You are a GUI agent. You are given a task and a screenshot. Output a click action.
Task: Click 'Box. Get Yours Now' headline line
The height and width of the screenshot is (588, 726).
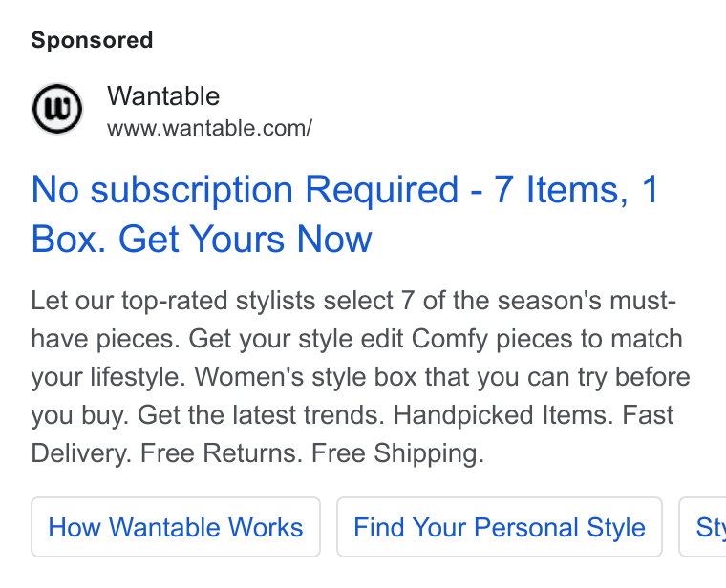[x=202, y=239]
